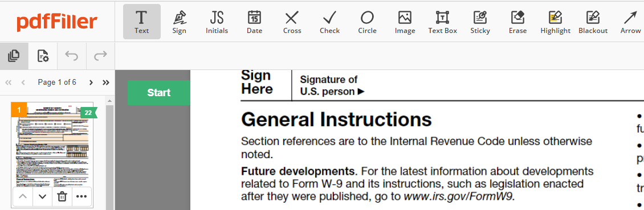Screen dimensions: 644x210
Task: Redo the last action
Action: pos(101,56)
